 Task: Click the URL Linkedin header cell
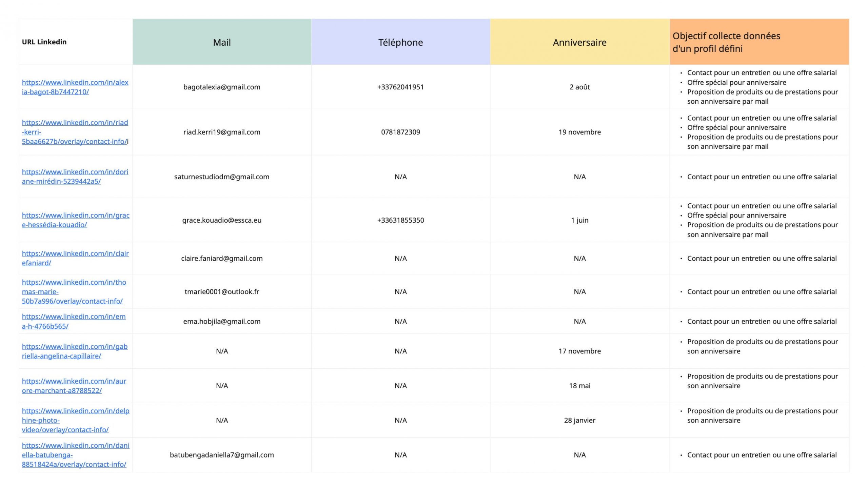tap(76, 42)
